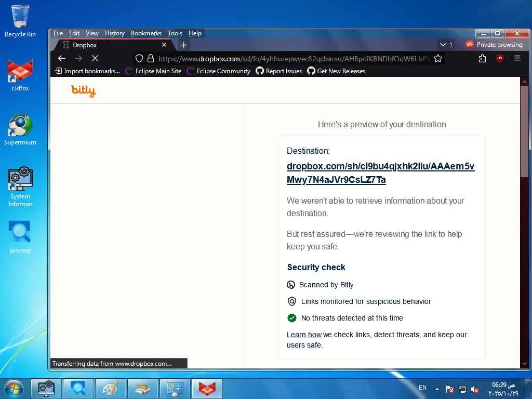This screenshot has width=532, height=399.
Task: Open the Recycle Bin desktop icon
Action: click(20, 21)
